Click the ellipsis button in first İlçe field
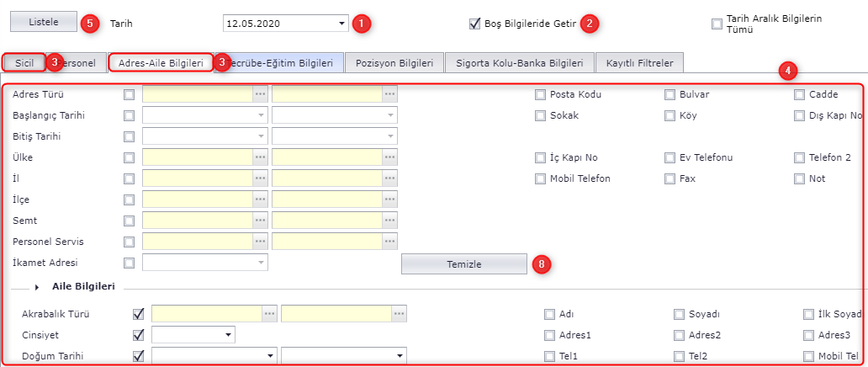 (260, 199)
